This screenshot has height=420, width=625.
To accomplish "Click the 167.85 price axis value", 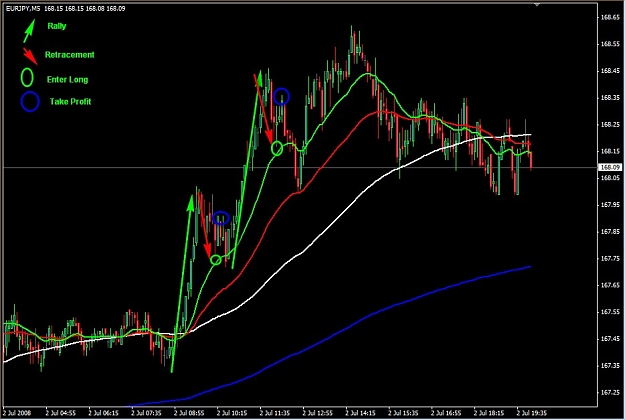I will [x=610, y=232].
